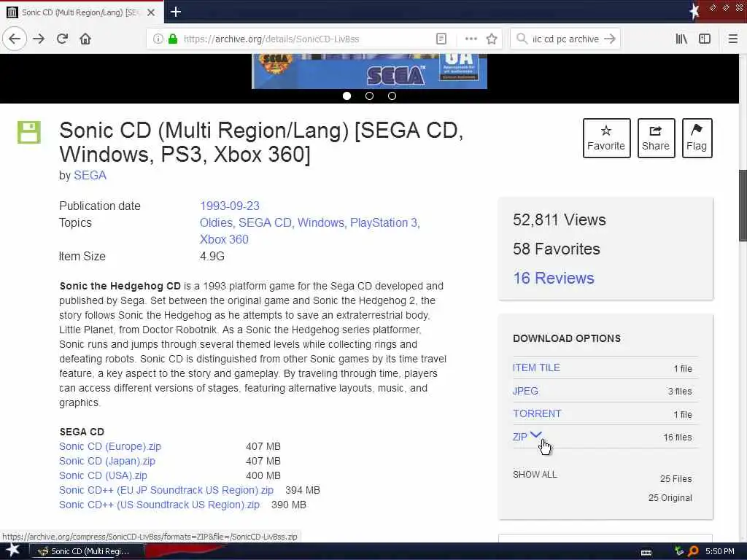The width and height of the screenshot is (747, 560).
Task: Open the hamburger application menu
Action: tap(732, 39)
